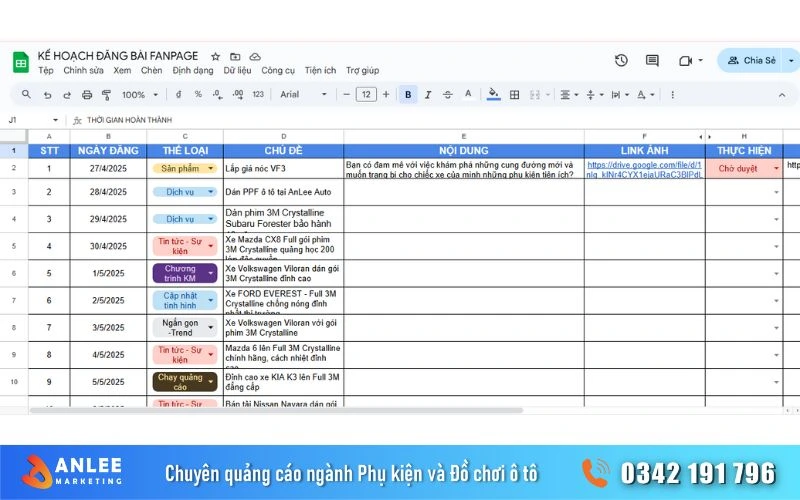This screenshot has height=500, width=800.
Task: Open the Công cụ menu
Action: (278, 70)
